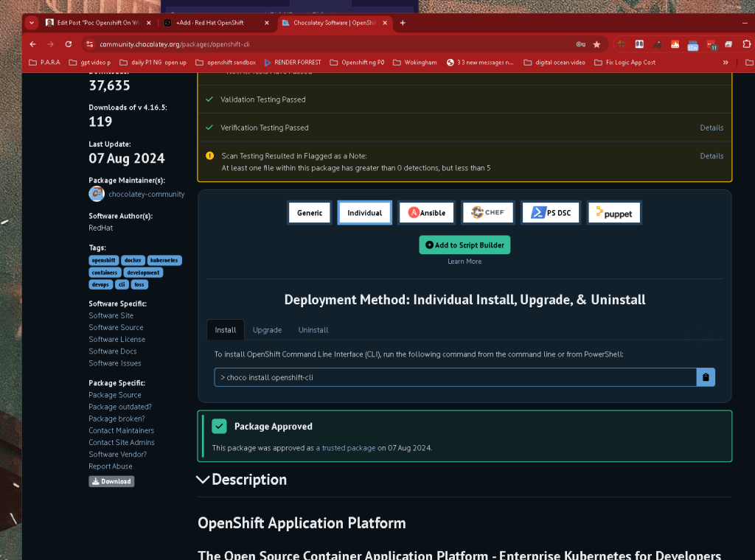Click the docker tag

133,260
